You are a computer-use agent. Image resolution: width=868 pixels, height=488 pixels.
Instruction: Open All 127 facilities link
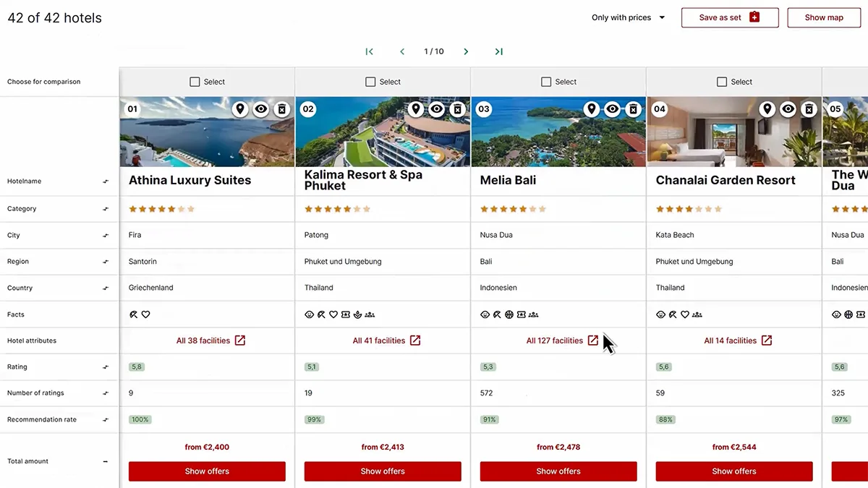(x=555, y=341)
